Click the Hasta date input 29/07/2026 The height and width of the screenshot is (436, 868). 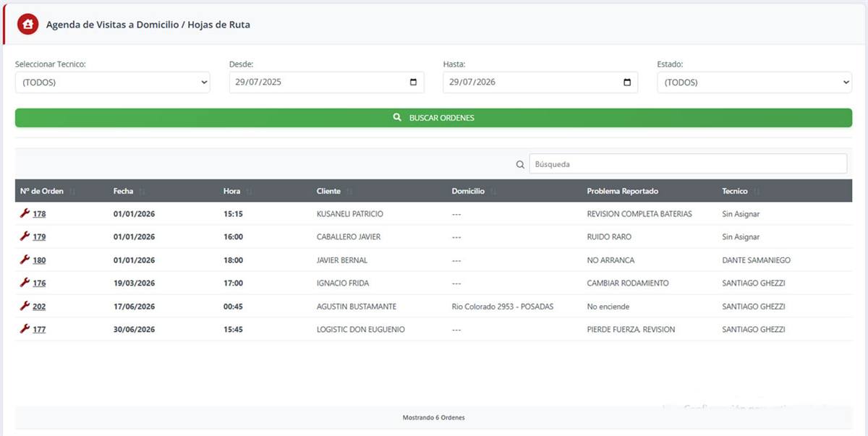point(540,82)
